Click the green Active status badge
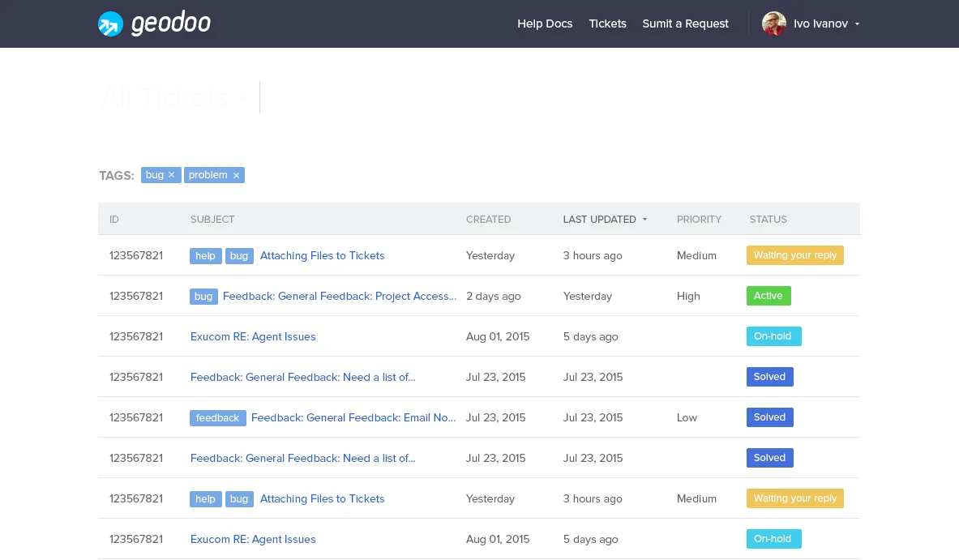The height and width of the screenshot is (560, 959). (768, 296)
